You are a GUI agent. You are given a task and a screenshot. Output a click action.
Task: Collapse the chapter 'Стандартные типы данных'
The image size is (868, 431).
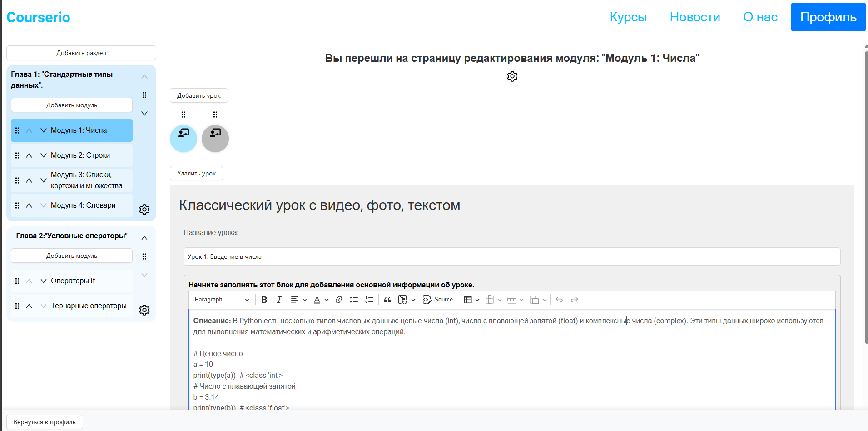[144, 76]
